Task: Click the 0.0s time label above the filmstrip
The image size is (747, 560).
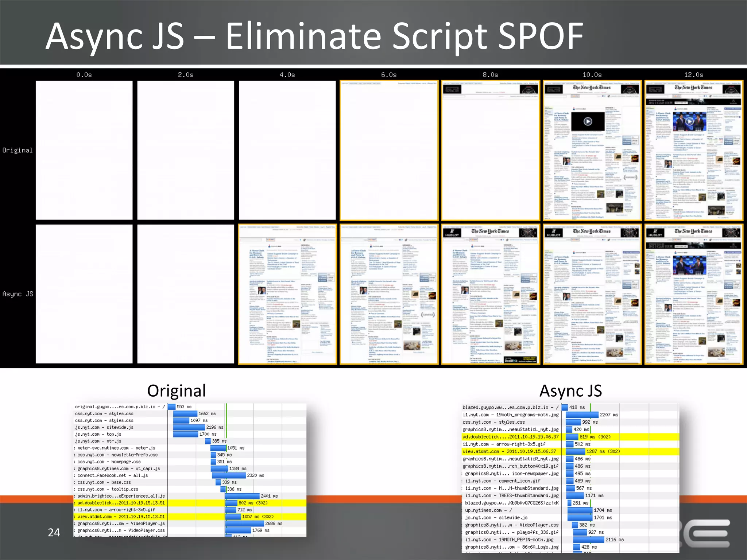Action: tap(84, 75)
